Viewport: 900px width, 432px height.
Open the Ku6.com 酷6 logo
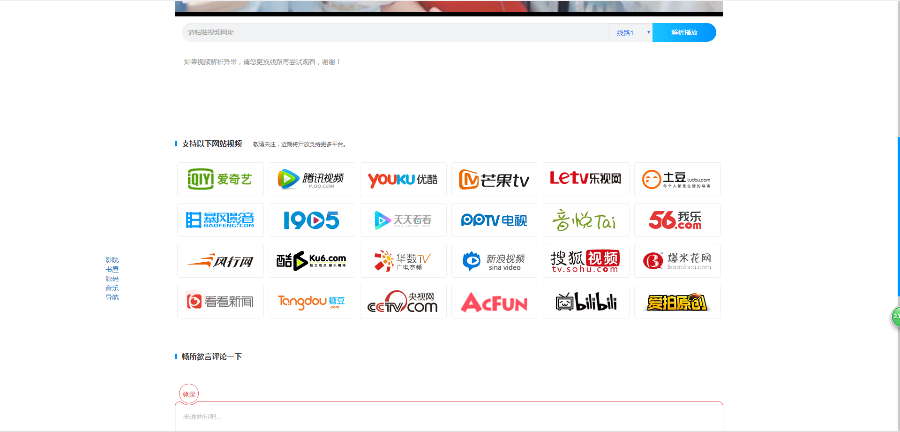tap(312, 261)
